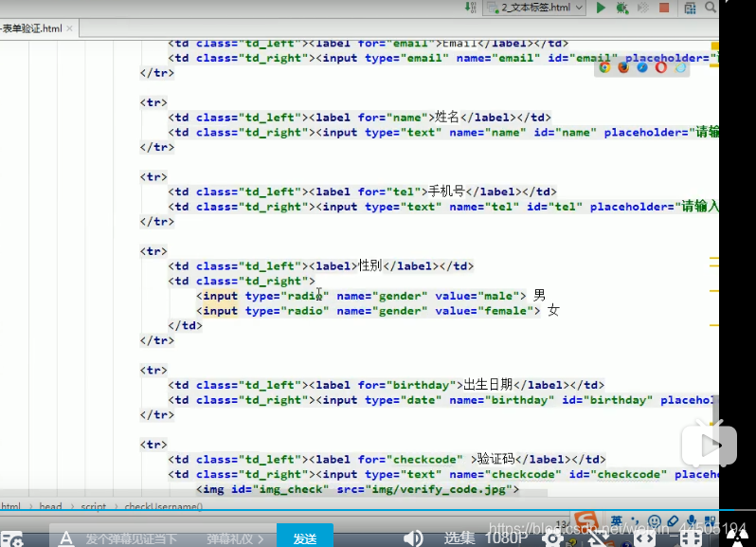Change video quality via 1080P
The height and width of the screenshot is (547, 756).
pyautogui.click(x=506, y=538)
